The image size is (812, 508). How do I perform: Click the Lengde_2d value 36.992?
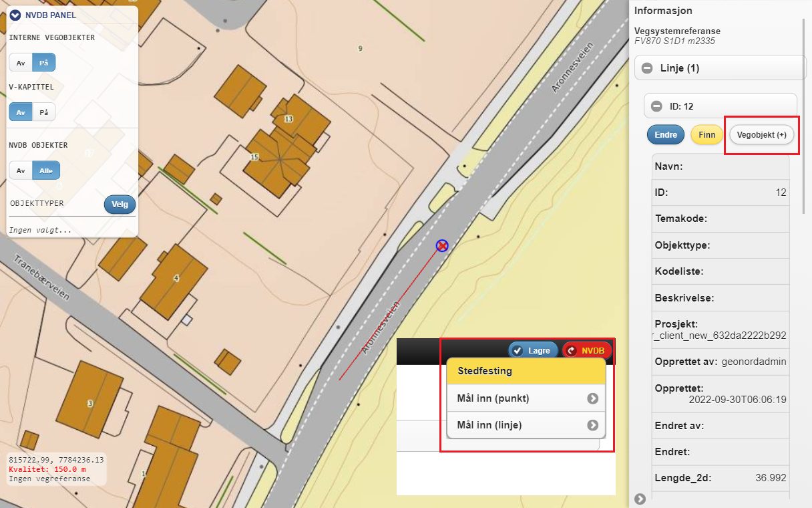[x=770, y=478]
